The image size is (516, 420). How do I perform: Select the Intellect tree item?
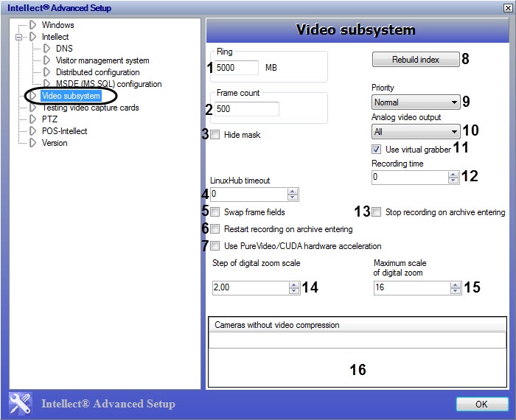point(55,37)
